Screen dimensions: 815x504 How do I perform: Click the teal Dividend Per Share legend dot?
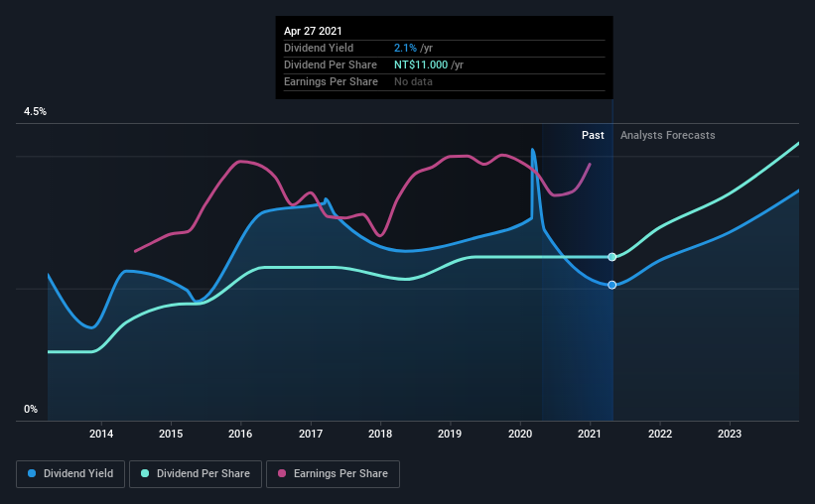[145, 473]
